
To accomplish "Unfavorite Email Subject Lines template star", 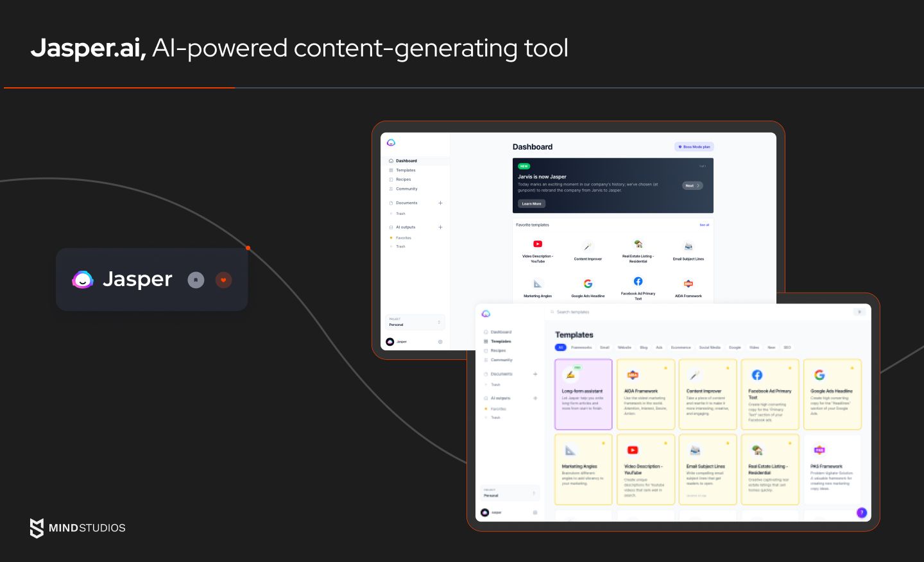I will pyautogui.click(x=728, y=443).
